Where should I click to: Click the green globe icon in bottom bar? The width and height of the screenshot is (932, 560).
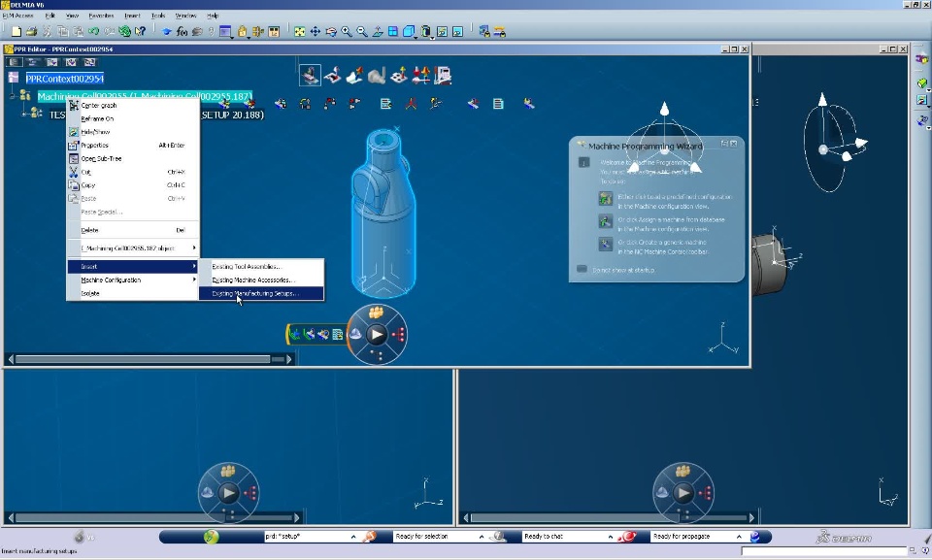pos(211,537)
